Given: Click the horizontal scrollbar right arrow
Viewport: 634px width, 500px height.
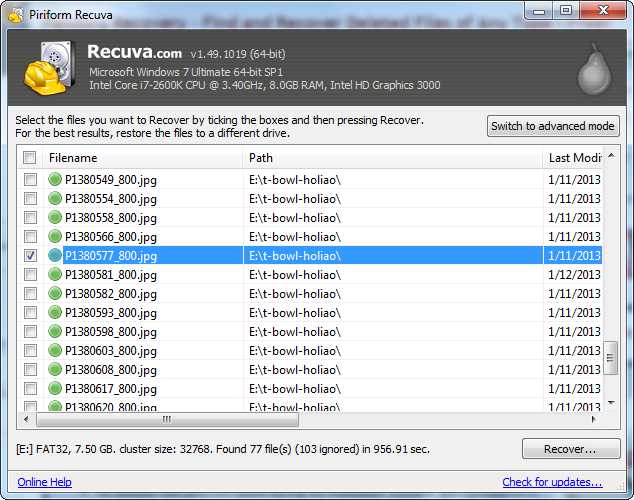Looking at the screenshot, I should (x=593, y=419).
